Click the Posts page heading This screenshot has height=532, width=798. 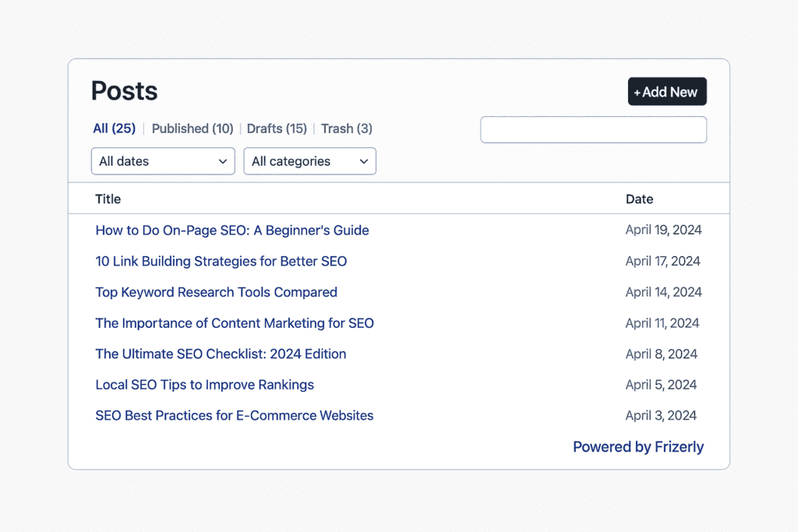coord(124,91)
